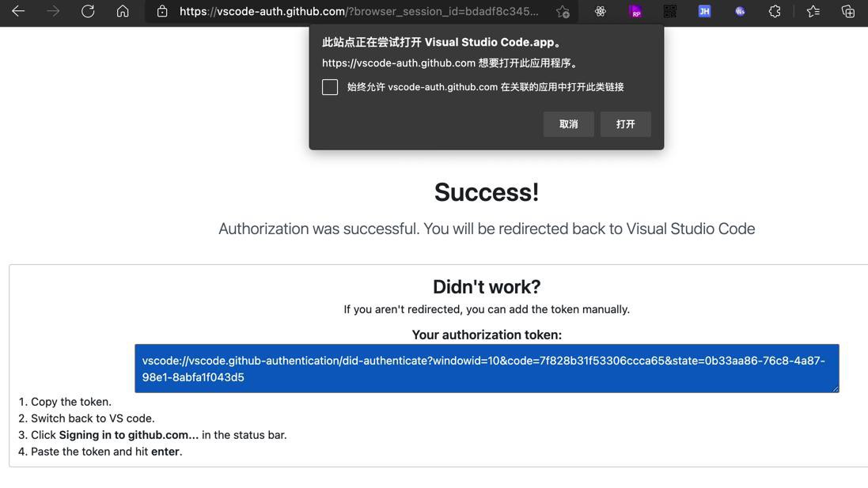Click the 取消 cancel button
868x488 pixels.
point(569,124)
